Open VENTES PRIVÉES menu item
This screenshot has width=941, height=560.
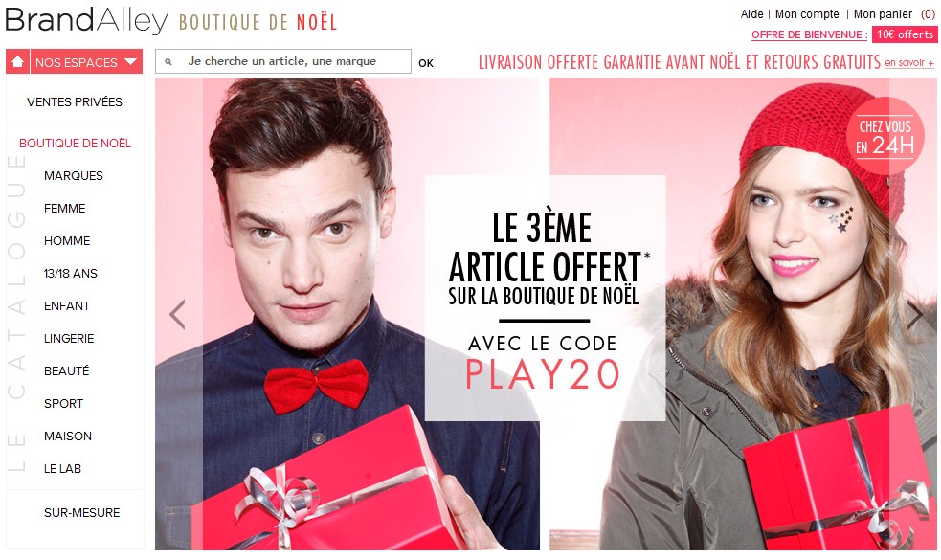coord(75,102)
